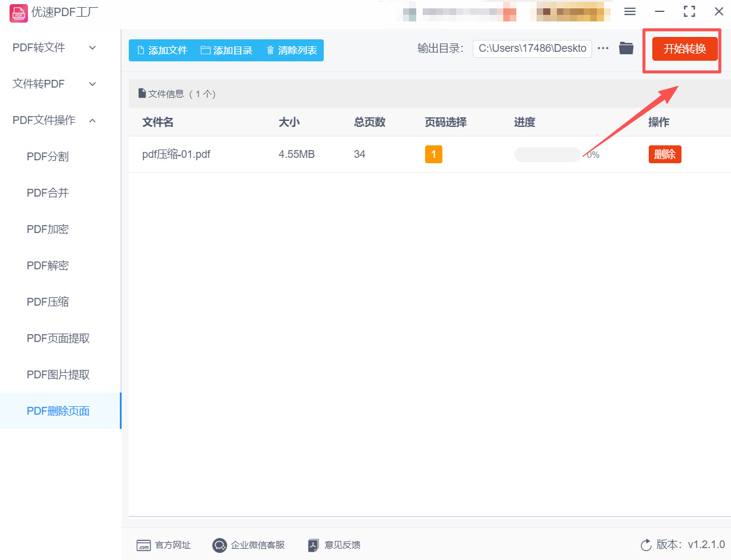Click the 官方网址 .com icon

(143, 545)
